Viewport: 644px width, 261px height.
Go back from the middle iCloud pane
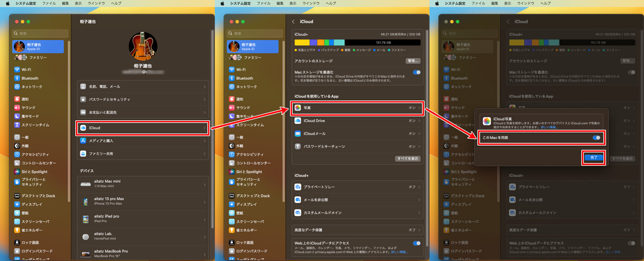tap(293, 21)
